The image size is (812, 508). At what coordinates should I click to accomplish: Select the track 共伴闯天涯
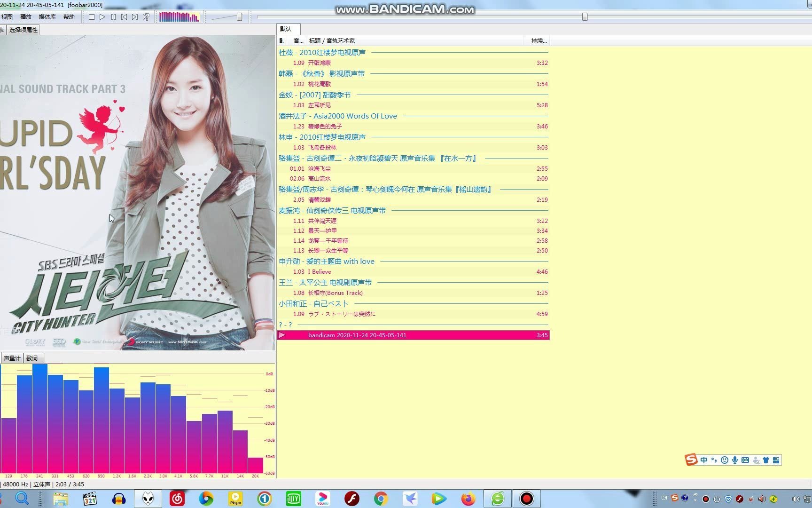coord(413,221)
